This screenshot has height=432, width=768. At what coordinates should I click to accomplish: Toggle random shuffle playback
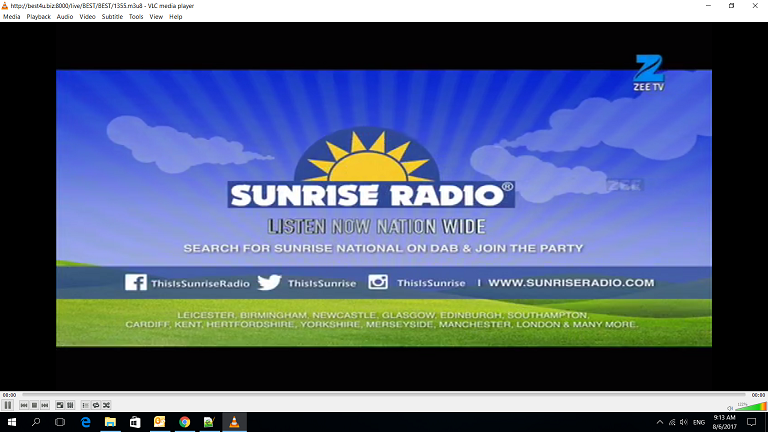click(107, 405)
